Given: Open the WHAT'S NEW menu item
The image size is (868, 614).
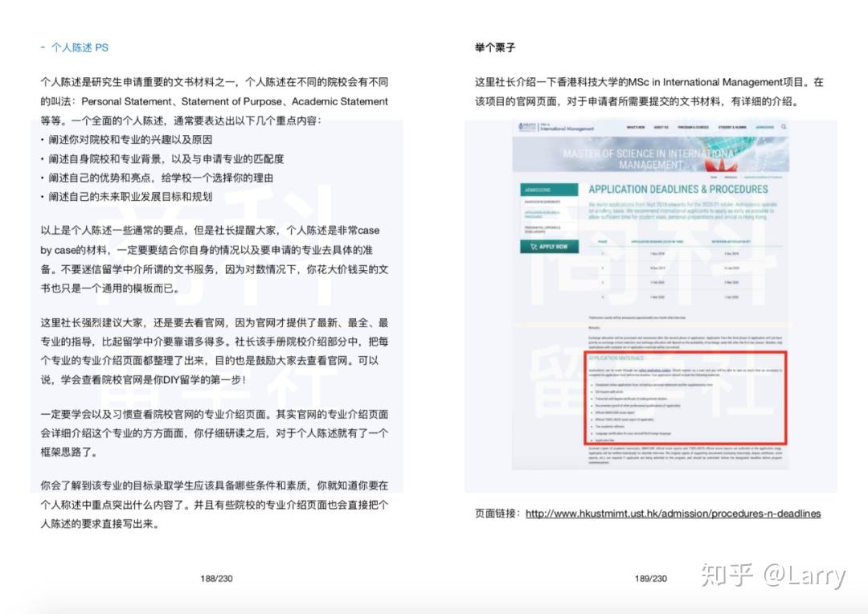Looking at the screenshot, I should click(x=635, y=127).
